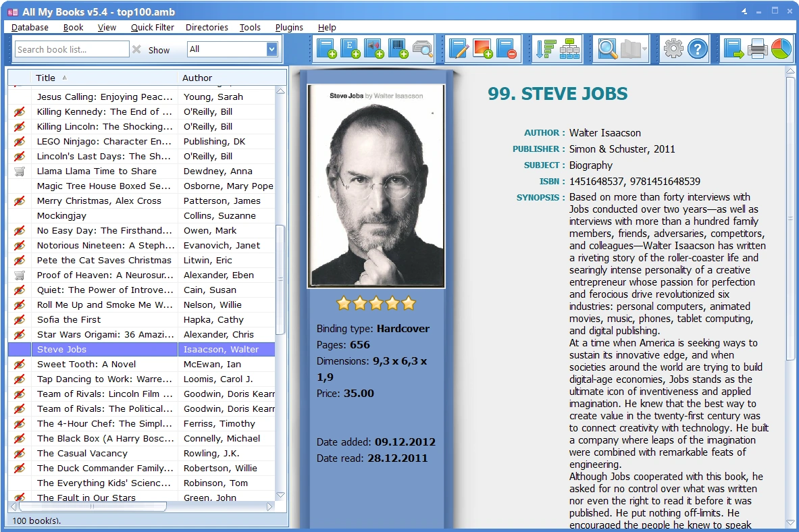799x532 pixels.
Task: Open the Book menu
Action: [74, 28]
